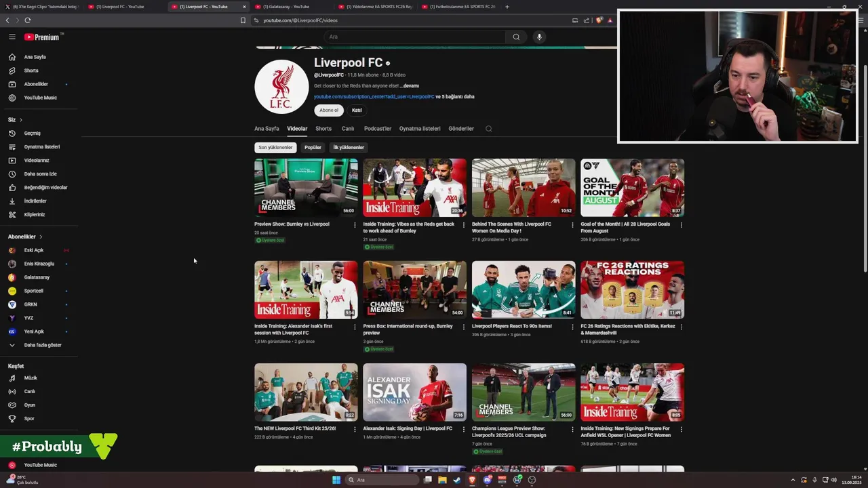The height and width of the screenshot is (488, 868).
Task: Switch to channel Shorts tab
Action: 323,129
